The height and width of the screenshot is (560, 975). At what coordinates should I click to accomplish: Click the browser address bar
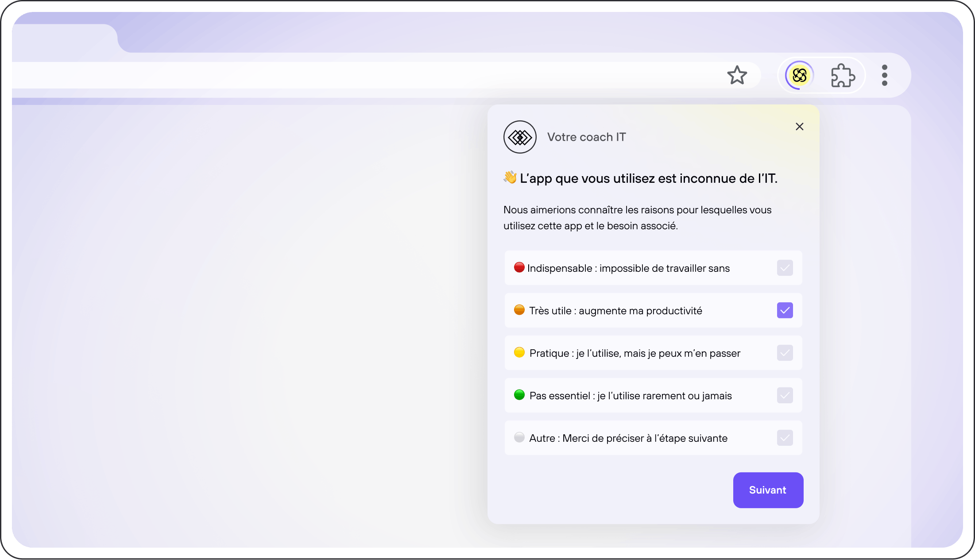[354, 75]
